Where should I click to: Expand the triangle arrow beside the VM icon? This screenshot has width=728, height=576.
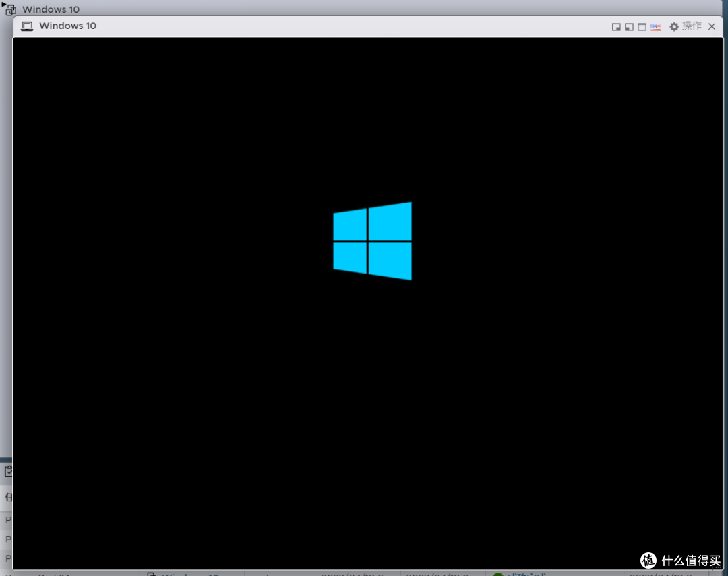(3, 5)
